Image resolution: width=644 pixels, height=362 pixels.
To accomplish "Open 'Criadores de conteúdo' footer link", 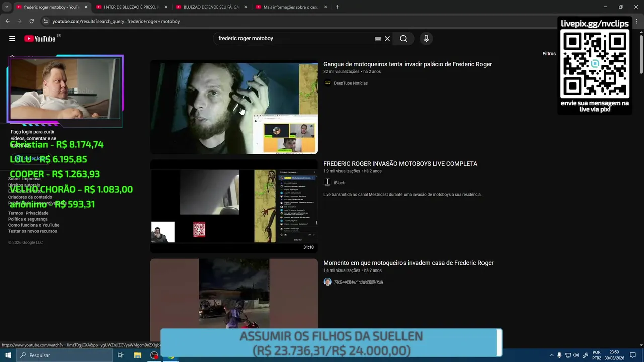I will click(x=30, y=197).
